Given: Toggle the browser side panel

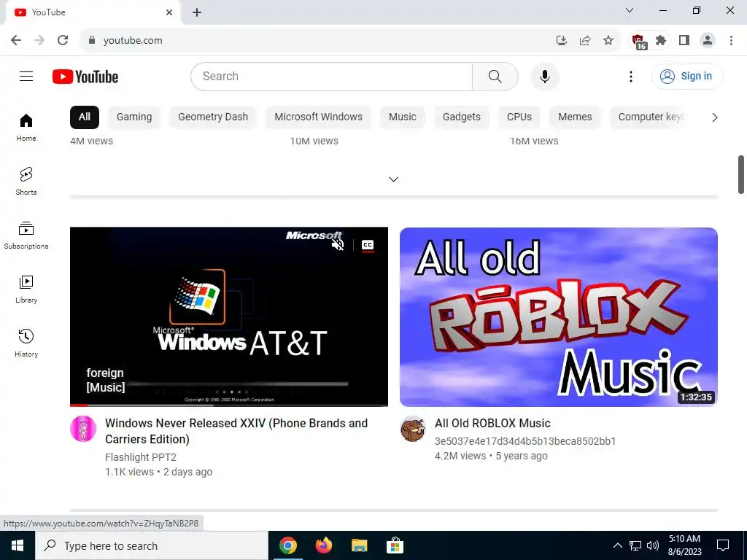Looking at the screenshot, I should pyautogui.click(x=684, y=41).
